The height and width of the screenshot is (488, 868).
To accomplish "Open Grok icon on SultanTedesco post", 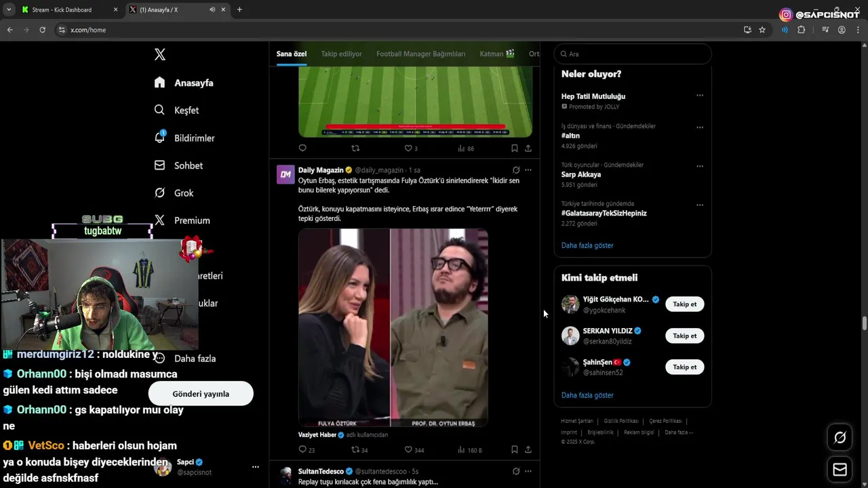I will click(x=516, y=471).
